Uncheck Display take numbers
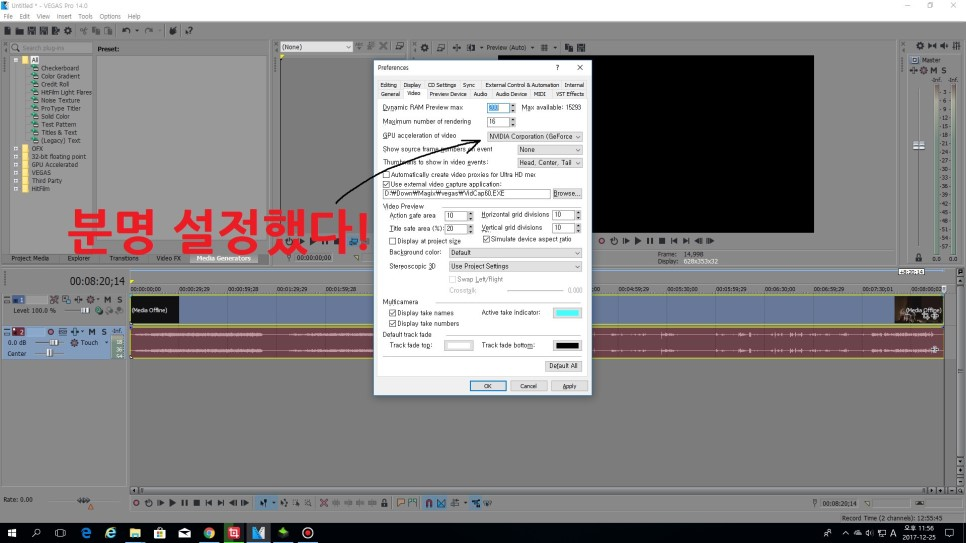This screenshot has width=966, height=543. tap(392, 324)
